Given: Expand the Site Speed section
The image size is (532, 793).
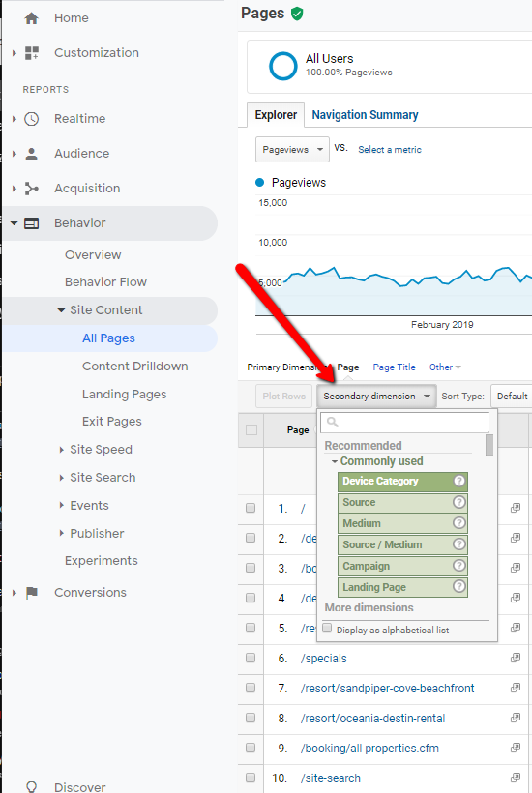Looking at the screenshot, I should (101, 450).
